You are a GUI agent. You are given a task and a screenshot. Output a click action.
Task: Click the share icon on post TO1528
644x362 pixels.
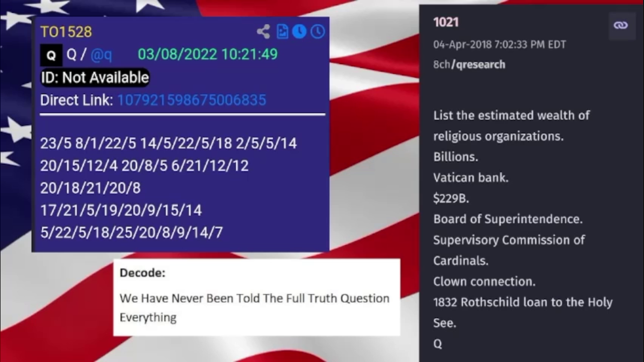(x=263, y=32)
